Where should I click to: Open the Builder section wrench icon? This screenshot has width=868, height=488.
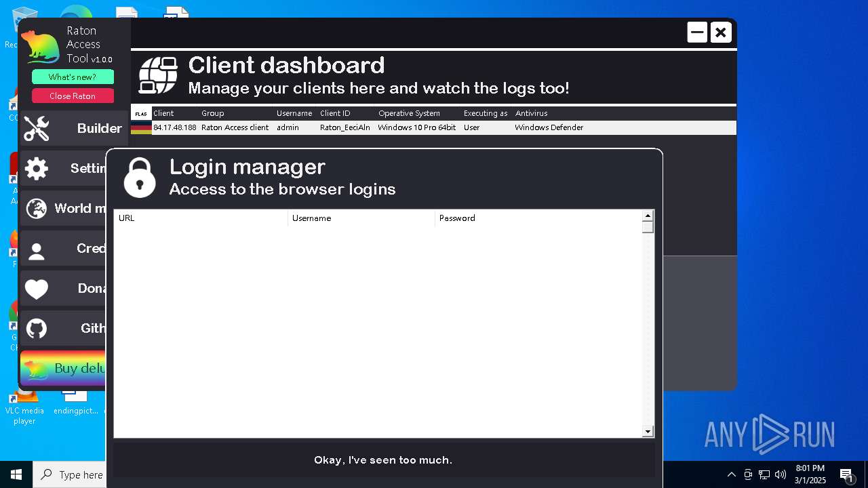37,128
